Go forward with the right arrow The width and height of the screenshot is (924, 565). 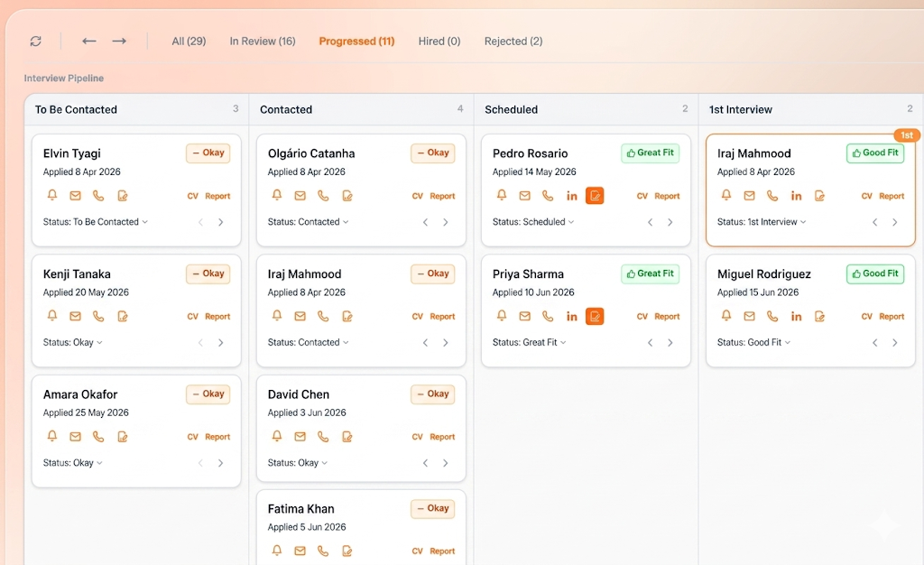[119, 41]
